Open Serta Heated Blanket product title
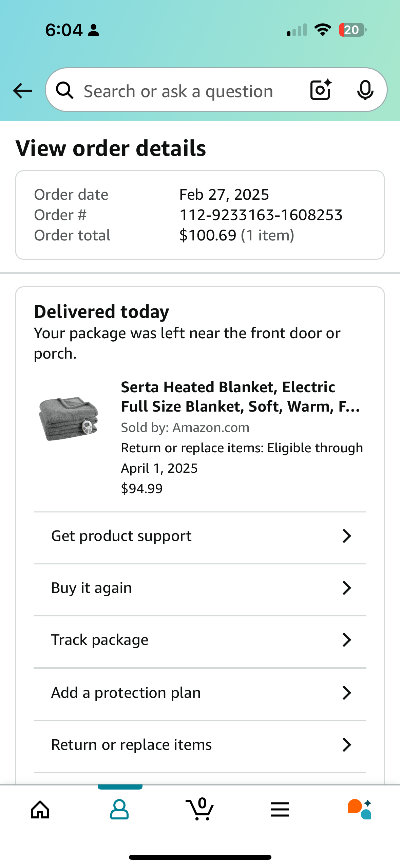This screenshot has width=400, height=868. [x=241, y=397]
